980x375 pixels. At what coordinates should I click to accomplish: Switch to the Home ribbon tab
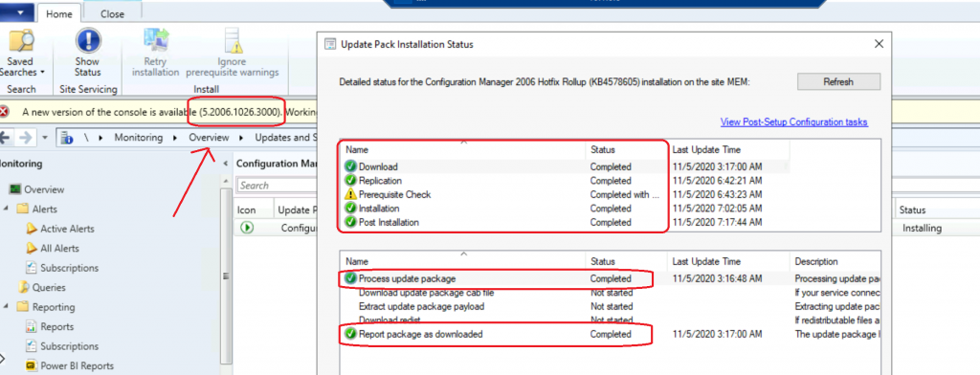[58, 13]
